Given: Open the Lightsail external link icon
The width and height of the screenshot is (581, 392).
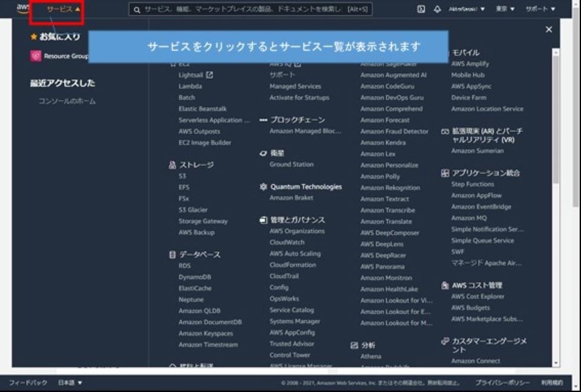Looking at the screenshot, I should tap(209, 75).
